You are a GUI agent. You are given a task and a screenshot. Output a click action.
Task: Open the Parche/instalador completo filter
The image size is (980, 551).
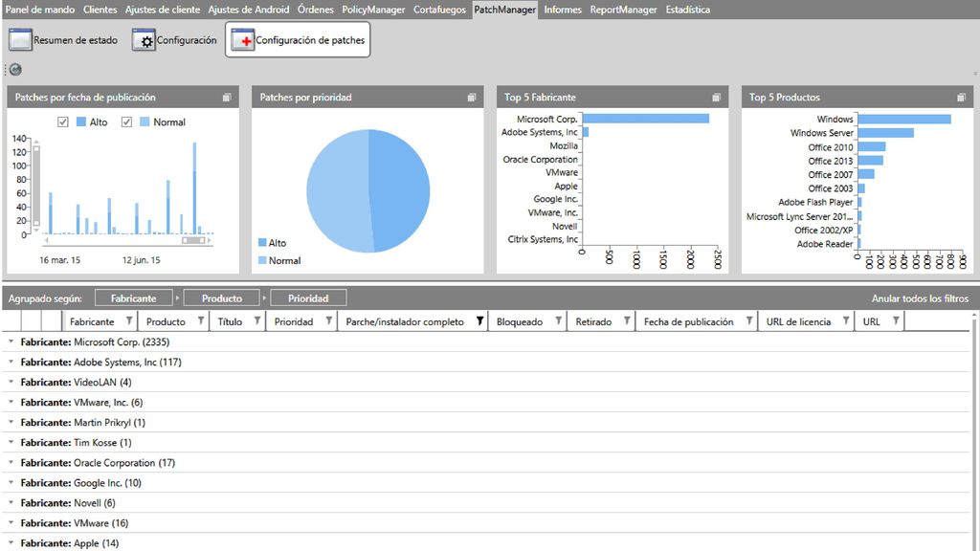pyautogui.click(x=480, y=320)
